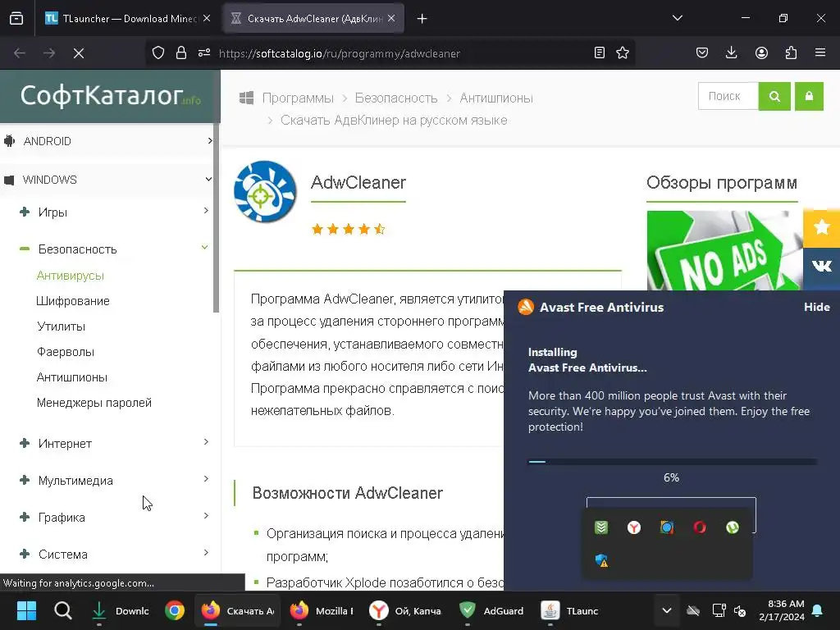840x630 pixels.
Task: Open the Yandex tray icon
Action: 634,527
